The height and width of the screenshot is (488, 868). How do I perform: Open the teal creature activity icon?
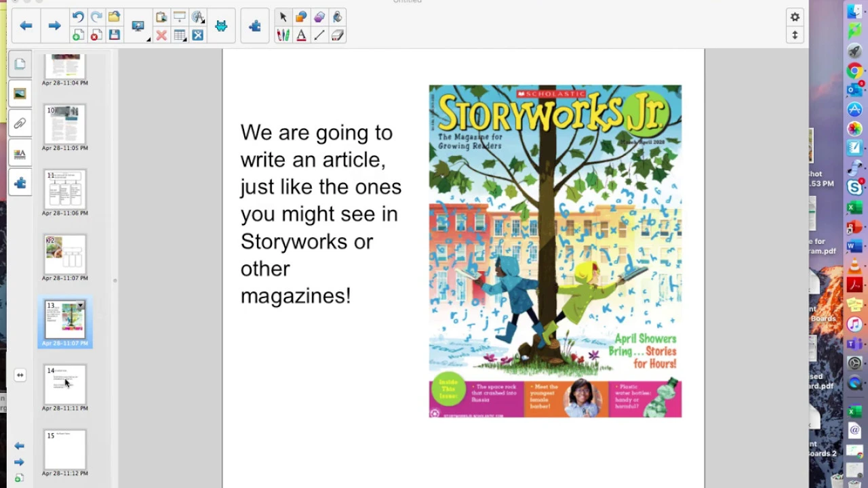221,26
